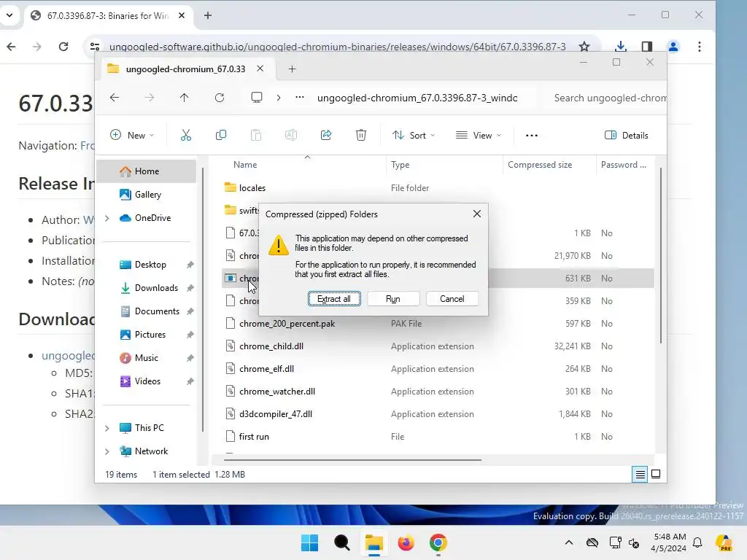The image size is (747, 560).
Task: Select the chrome_elf.dll file
Action: (266, 368)
